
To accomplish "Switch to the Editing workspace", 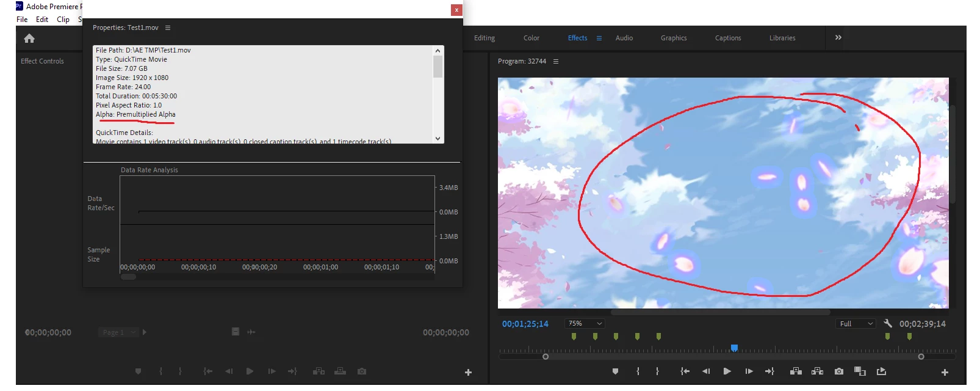I will (485, 38).
